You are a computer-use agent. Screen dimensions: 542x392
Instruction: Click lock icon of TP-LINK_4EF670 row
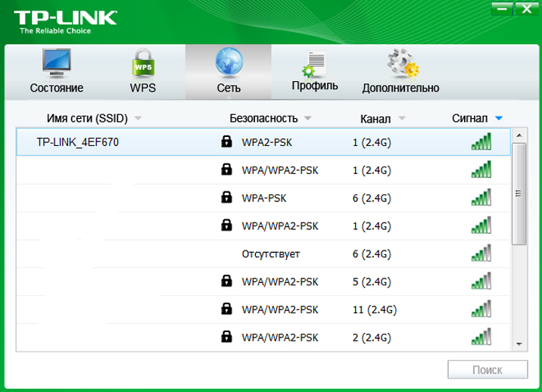tap(226, 142)
